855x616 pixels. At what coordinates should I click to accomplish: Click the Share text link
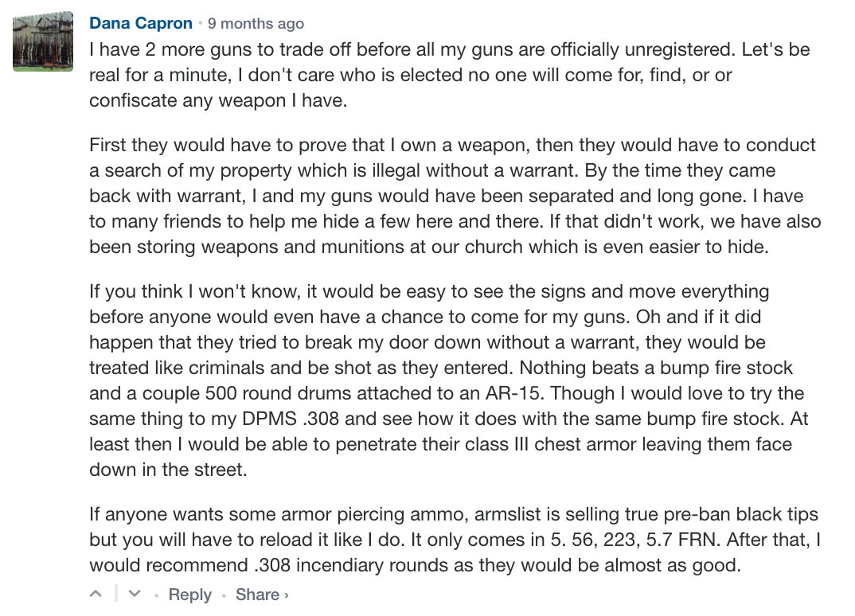256,595
